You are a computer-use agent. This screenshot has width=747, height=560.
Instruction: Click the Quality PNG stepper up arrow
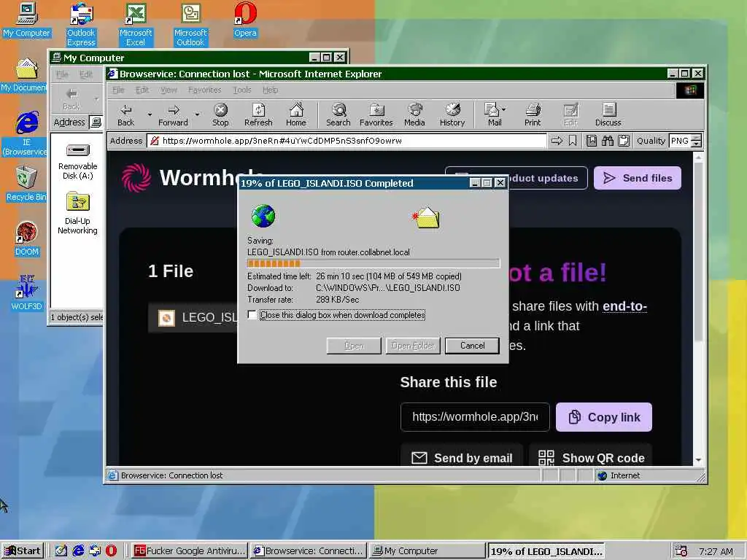(x=696, y=138)
